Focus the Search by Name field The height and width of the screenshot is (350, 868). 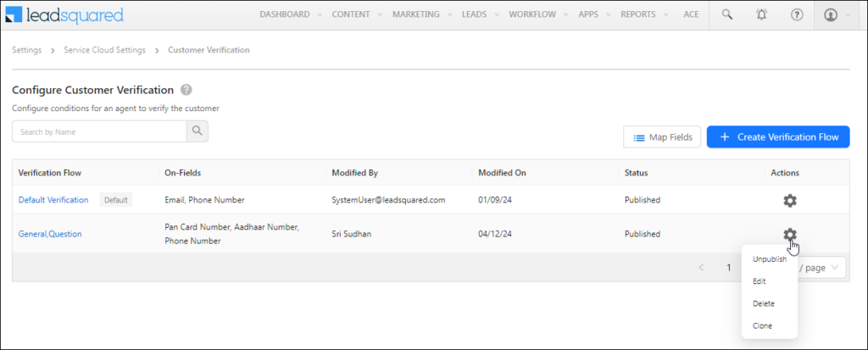tap(99, 131)
